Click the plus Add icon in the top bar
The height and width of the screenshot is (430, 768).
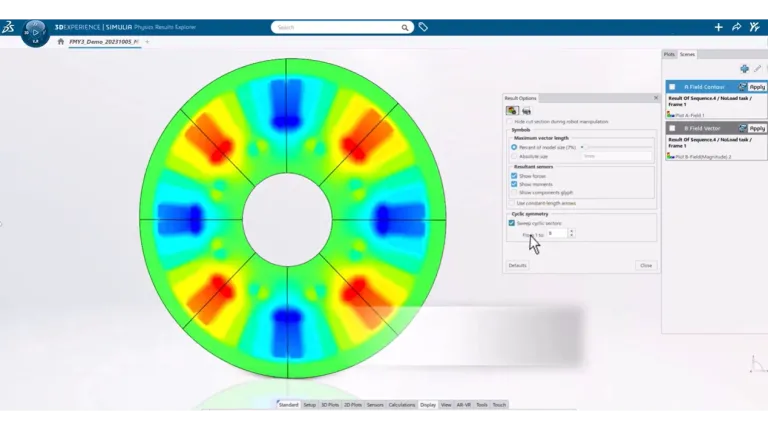[x=718, y=27]
